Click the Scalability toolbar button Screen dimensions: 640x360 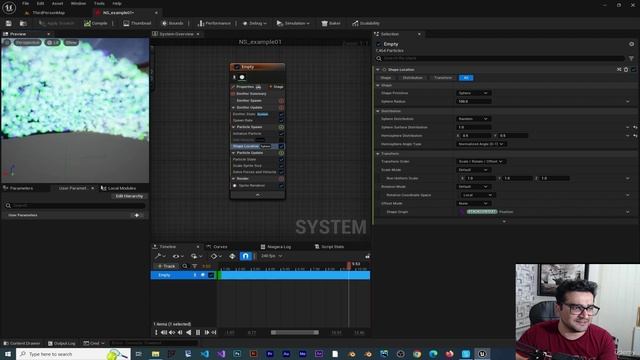tap(366, 23)
